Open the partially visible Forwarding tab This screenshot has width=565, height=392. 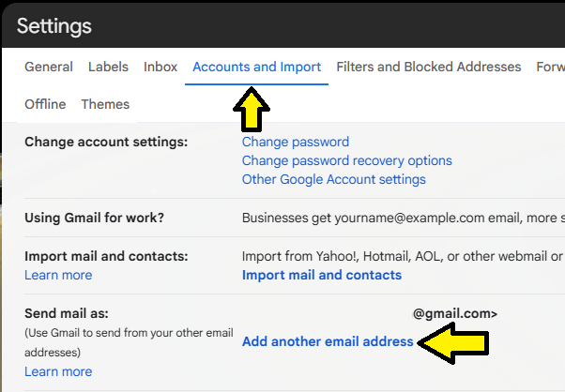click(550, 68)
